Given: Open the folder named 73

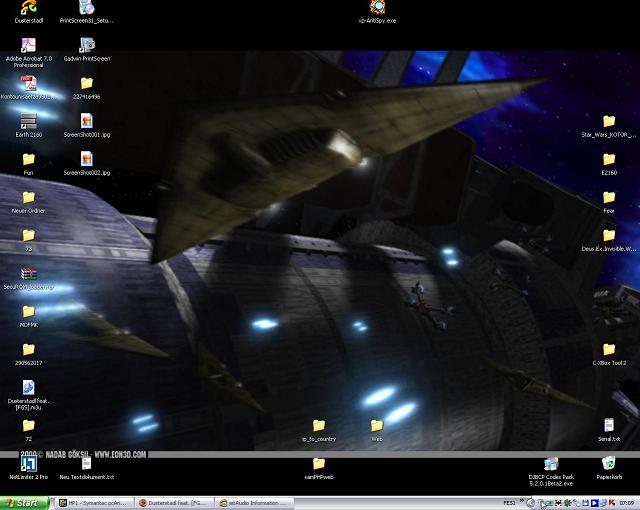Looking at the screenshot, I should pyautogui.click(x=29, y=235).
